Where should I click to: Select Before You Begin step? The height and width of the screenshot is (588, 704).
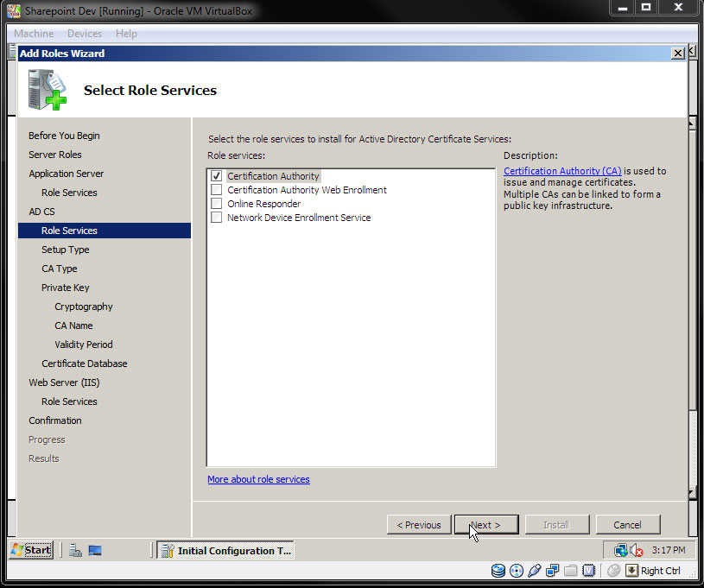tap(64, 136)
